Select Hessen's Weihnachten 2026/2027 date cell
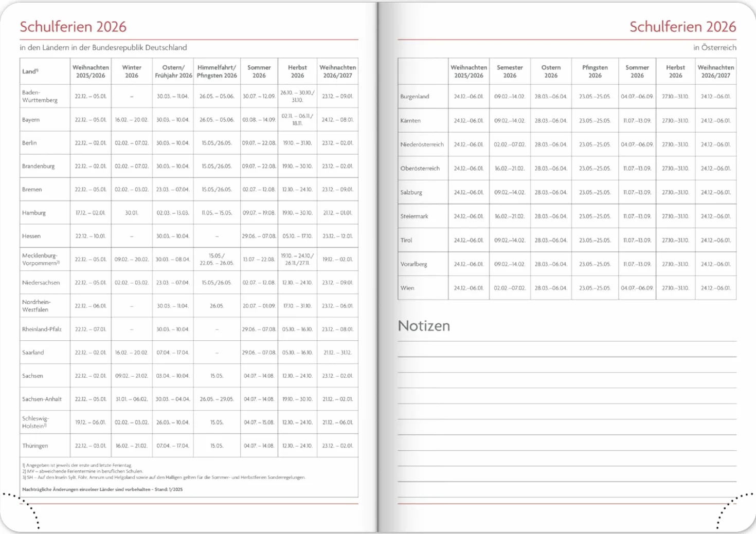 click(337, 236)
